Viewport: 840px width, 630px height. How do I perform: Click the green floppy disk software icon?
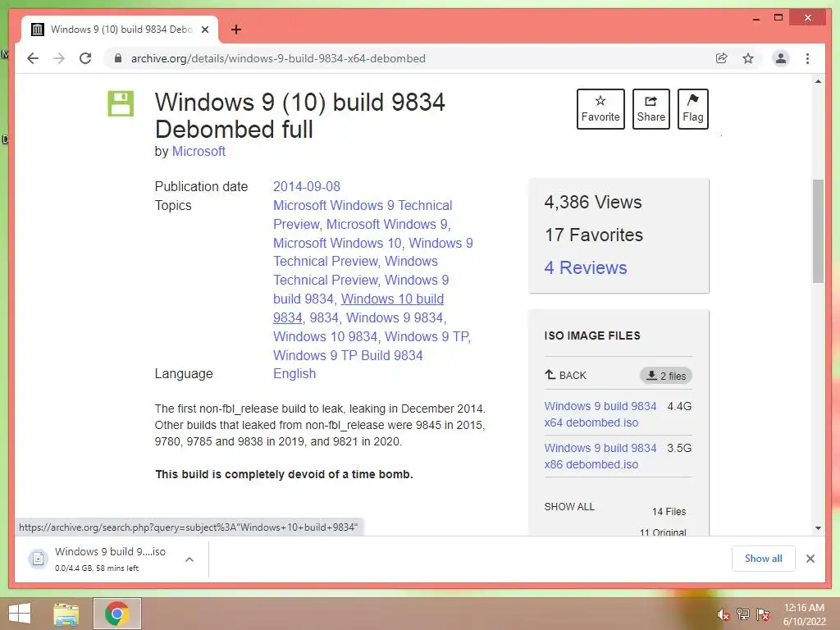click(121, 103)
